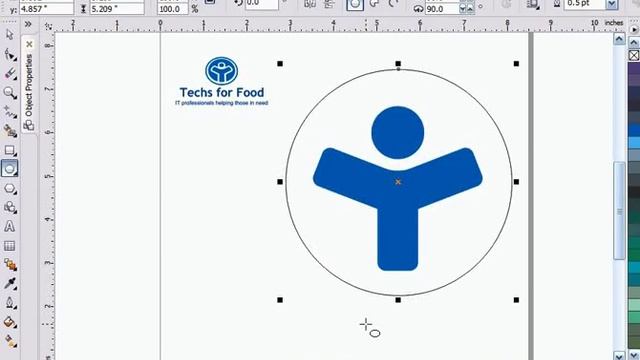This screenshot has height=360, width=640.
Task: Click the "Techs for Food" heading text
Action: click(222, 93)
